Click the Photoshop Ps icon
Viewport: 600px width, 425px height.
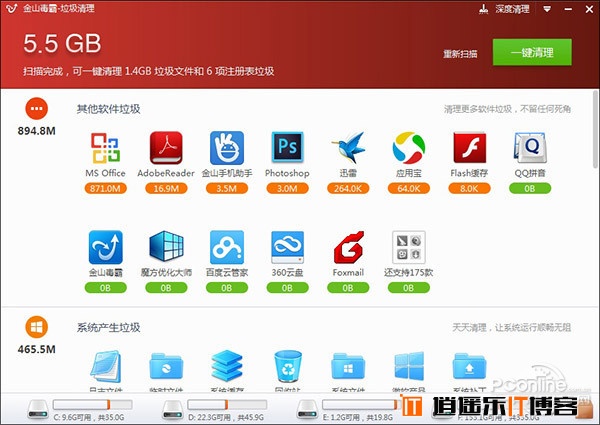(287, 147)
